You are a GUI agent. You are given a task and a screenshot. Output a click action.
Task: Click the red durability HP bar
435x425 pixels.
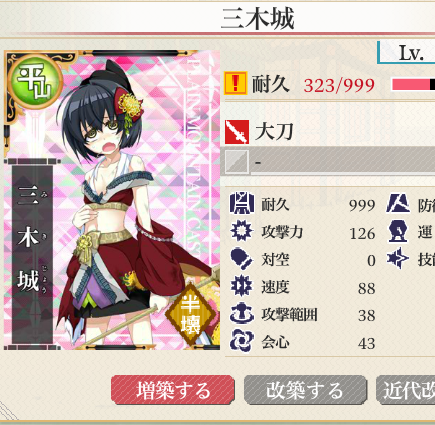click(414, 85)
